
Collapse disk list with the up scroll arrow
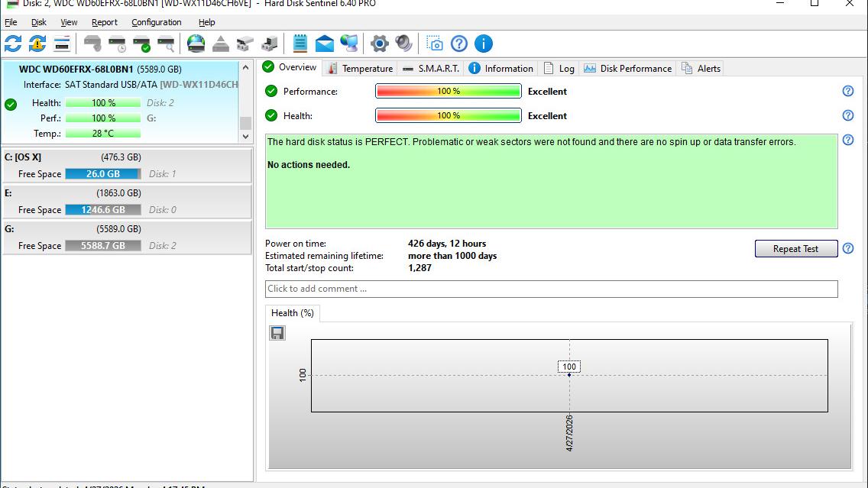[246, 67]
